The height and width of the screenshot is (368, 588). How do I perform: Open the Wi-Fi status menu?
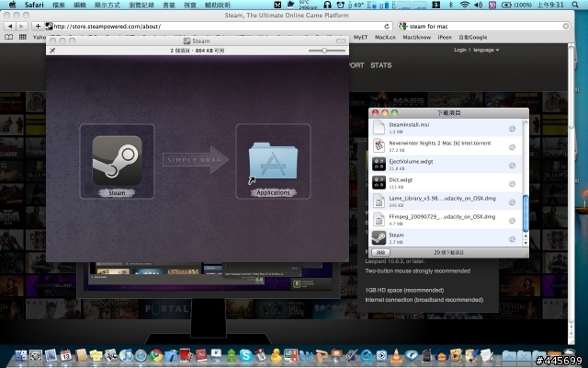point(465,5)
